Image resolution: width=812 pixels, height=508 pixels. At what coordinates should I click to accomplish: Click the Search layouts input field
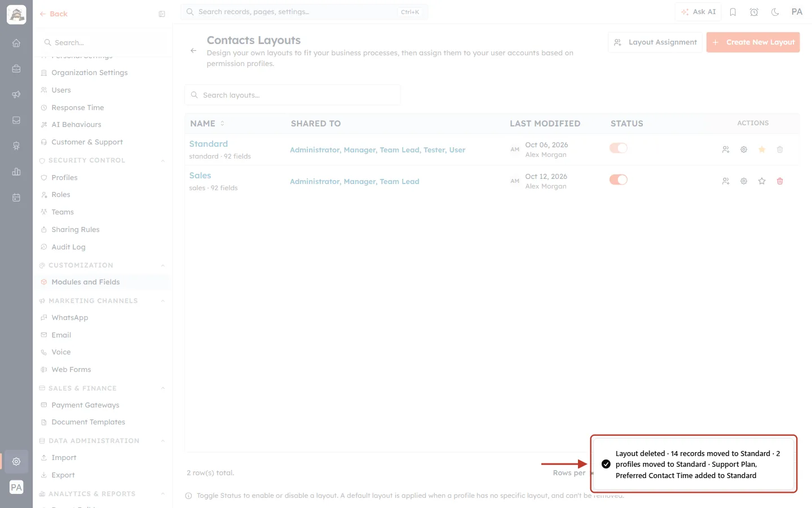pyautogui.click(x=293, y=95)
